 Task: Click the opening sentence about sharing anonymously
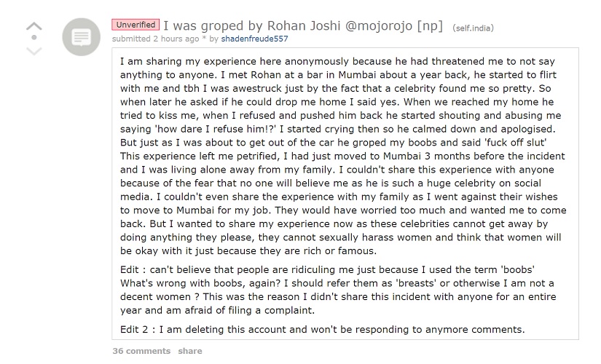[337, 68]
